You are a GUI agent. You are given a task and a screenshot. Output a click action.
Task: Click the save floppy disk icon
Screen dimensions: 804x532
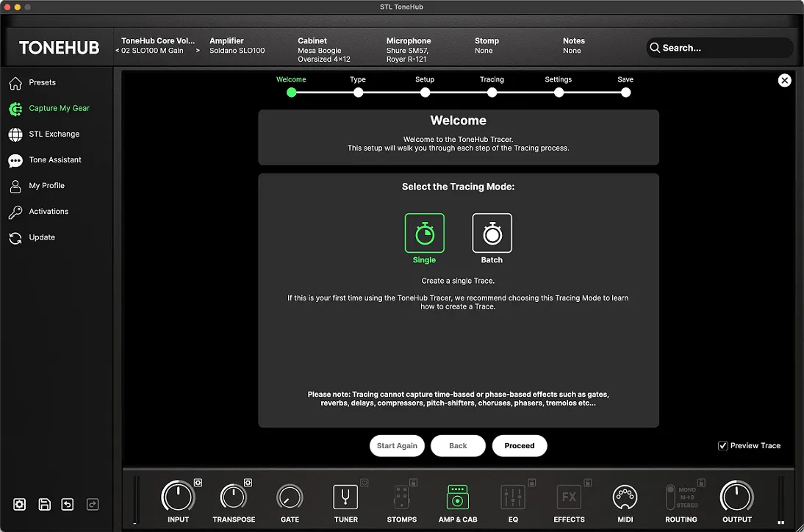[x=45, y=504]
